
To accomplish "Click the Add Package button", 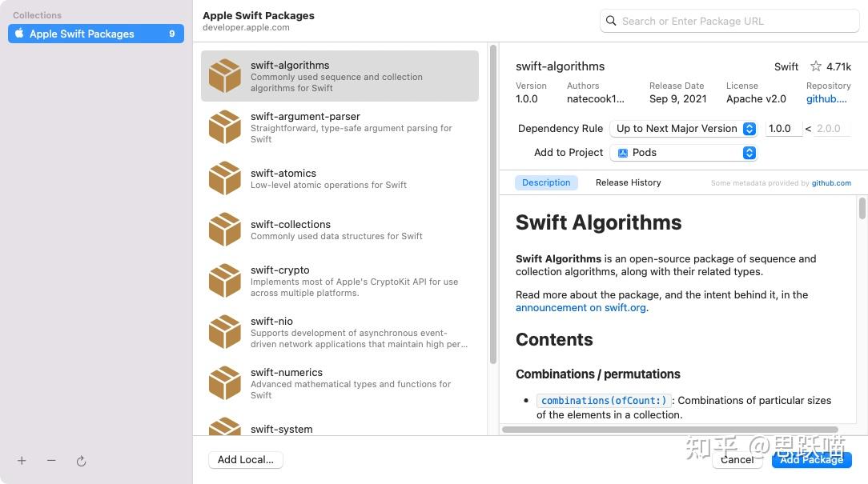I will [811, 460].
